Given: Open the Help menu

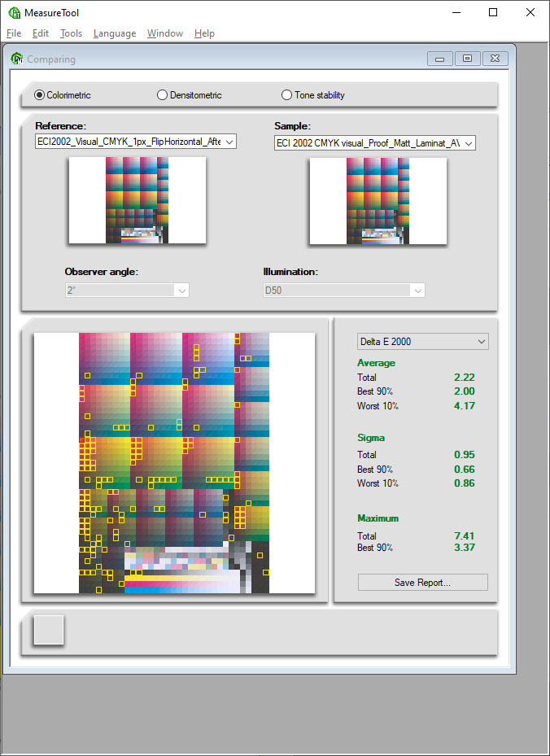Looking at the screenshot, I should [204, 33].
